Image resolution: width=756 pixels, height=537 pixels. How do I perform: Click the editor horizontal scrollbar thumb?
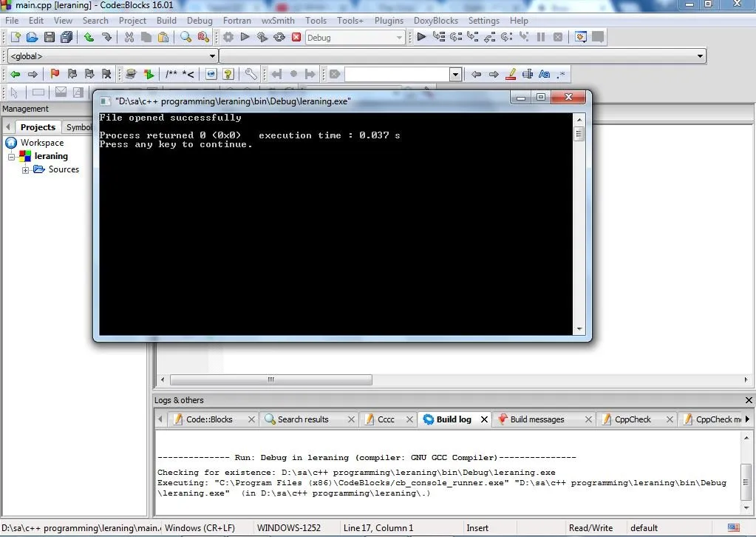click(271, 379)
